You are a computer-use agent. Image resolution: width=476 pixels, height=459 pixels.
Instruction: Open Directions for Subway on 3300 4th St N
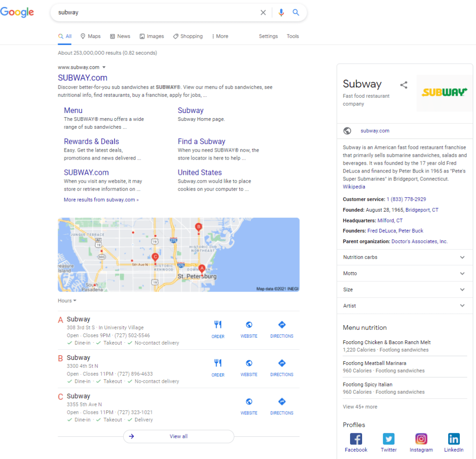282,366
